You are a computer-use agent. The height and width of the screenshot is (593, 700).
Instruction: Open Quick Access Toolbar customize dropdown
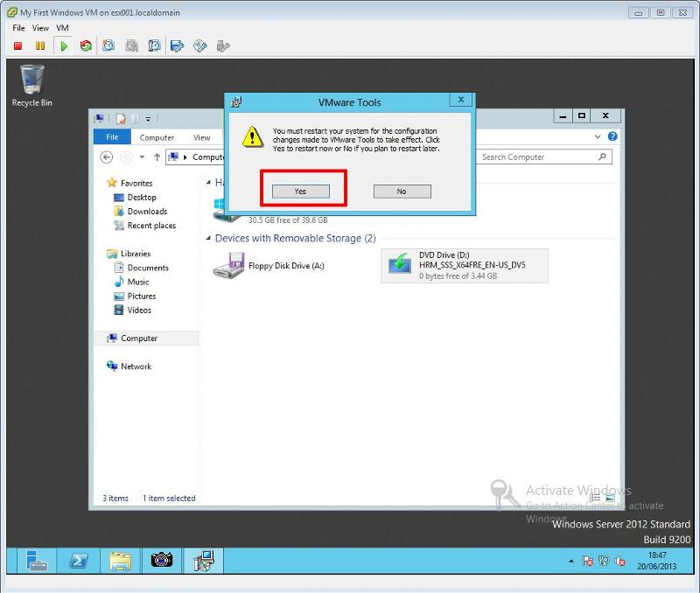click(x=148, y=119)
